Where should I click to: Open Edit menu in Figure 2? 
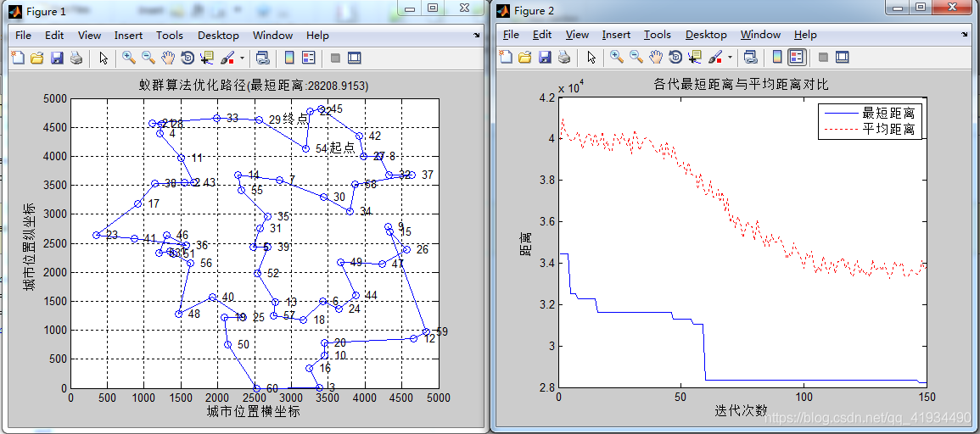pyautogui.click(x=542, y=35)
